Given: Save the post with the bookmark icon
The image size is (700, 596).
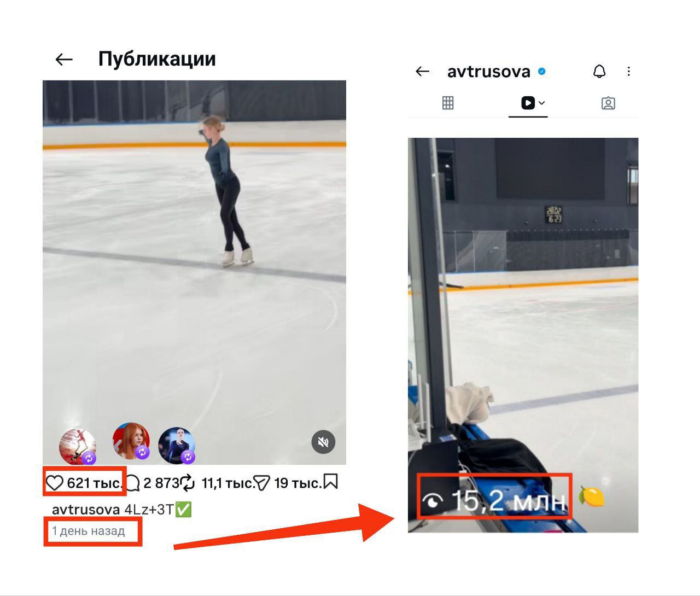Looking at the screenshot, I should pos(331,482).
